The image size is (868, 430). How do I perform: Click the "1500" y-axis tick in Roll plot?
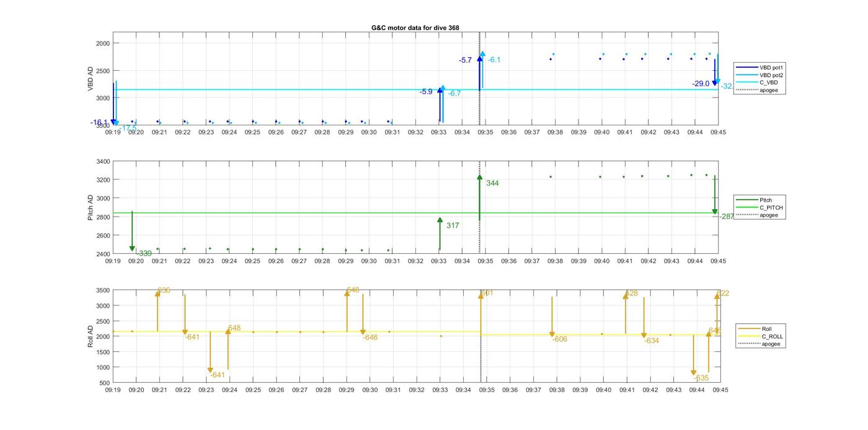click(x=103, y=352)
